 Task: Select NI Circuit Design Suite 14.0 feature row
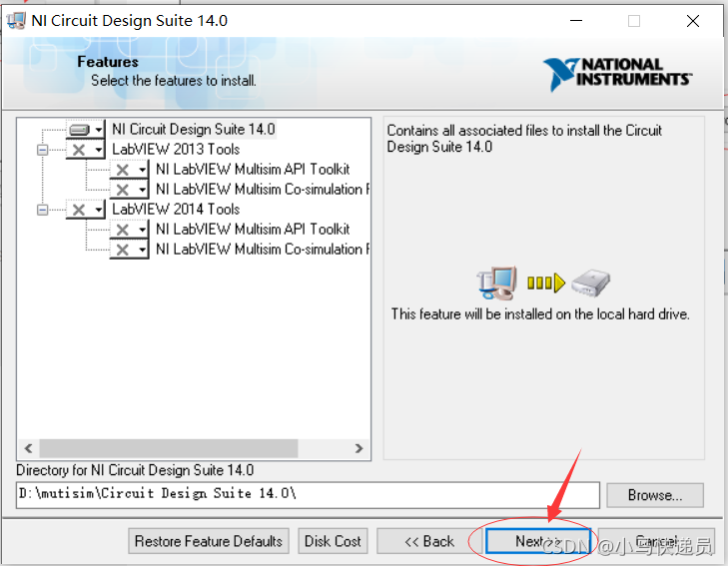point(194,129)
